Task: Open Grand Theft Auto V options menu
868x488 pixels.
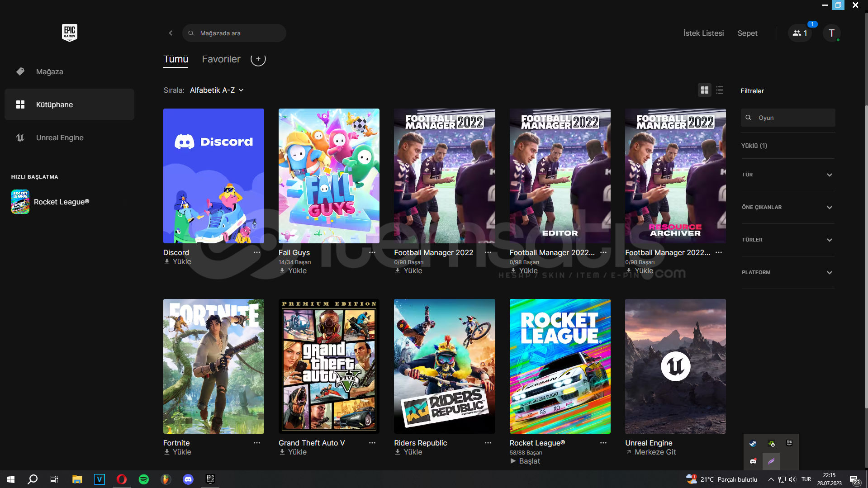Action: click(372, 443)
